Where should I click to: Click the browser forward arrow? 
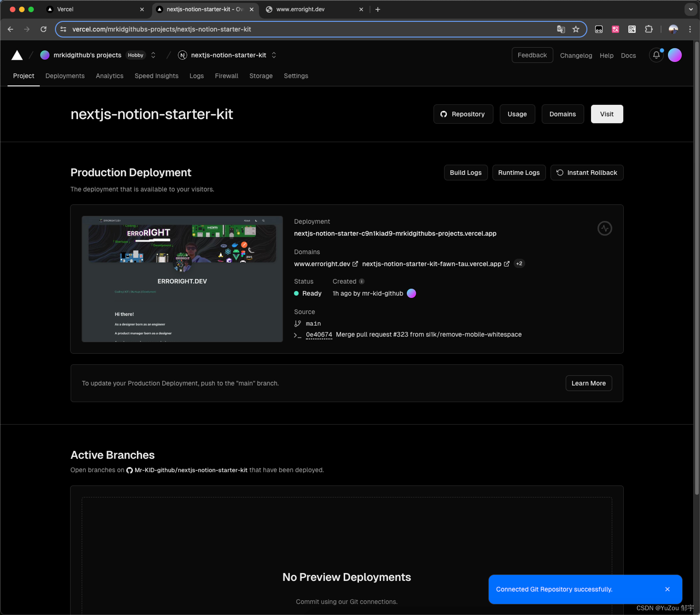pos(27,29)
